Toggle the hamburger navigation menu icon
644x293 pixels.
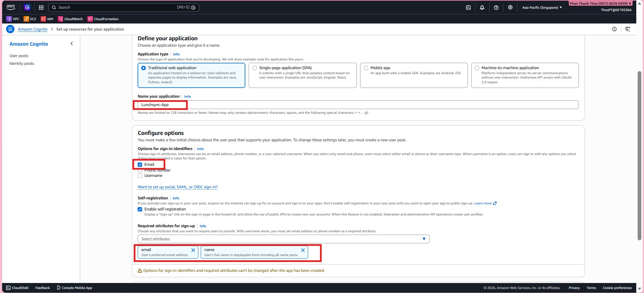coord(10,29)
